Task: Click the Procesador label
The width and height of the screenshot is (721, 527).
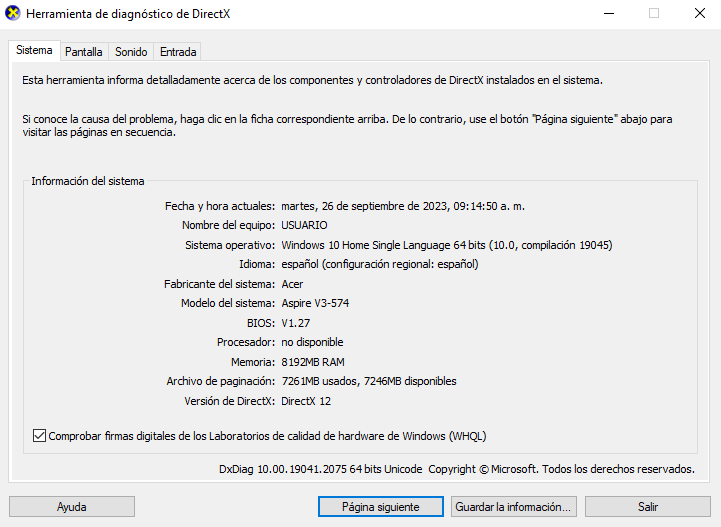Action: (x=246, y=342)
